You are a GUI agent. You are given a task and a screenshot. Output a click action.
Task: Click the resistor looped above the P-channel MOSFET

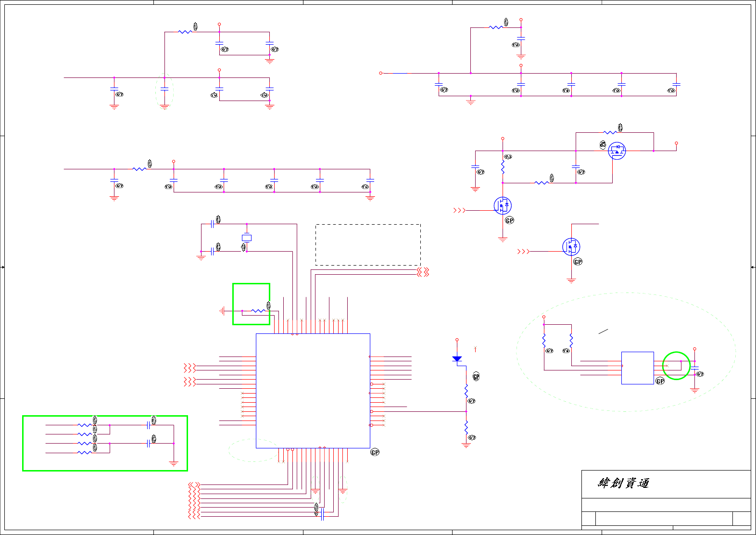point(610,132)
